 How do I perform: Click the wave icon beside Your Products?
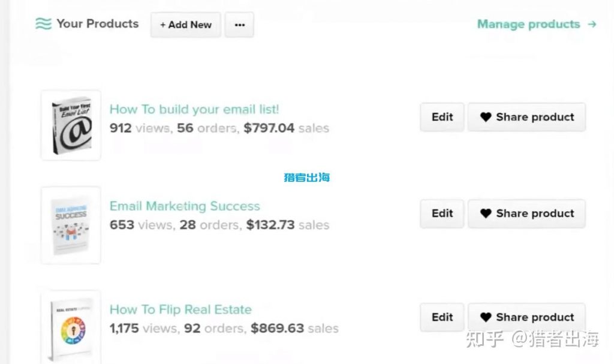(x=43, y=24)
